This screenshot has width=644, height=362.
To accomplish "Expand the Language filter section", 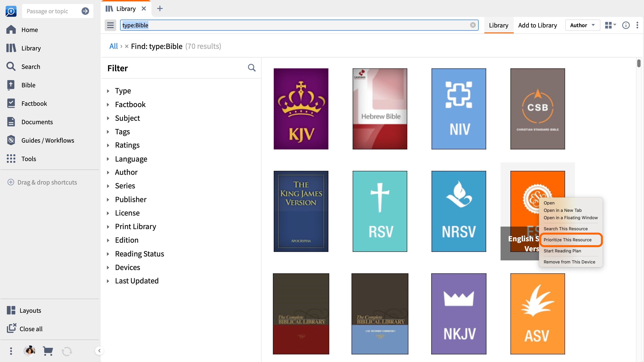I will click(x=108, y=159).
